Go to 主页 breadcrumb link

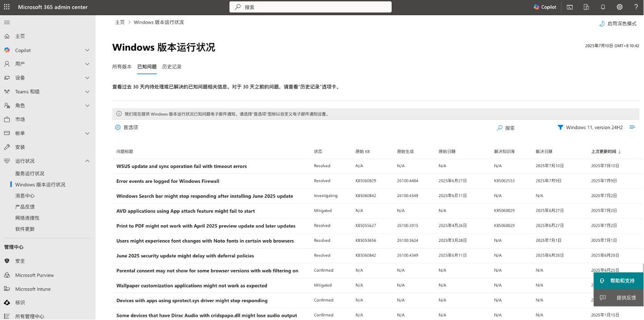(x=120, y=22)
